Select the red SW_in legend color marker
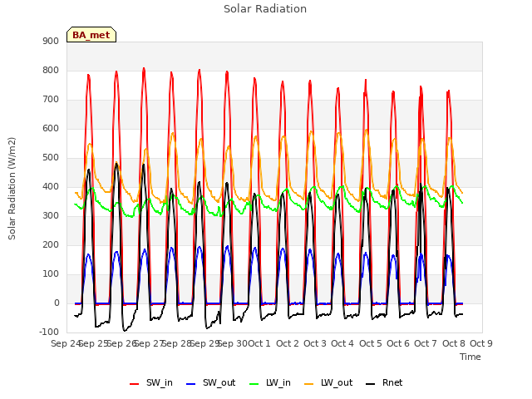The height and width of the screenshot is (399, 532). click(135, 384)
